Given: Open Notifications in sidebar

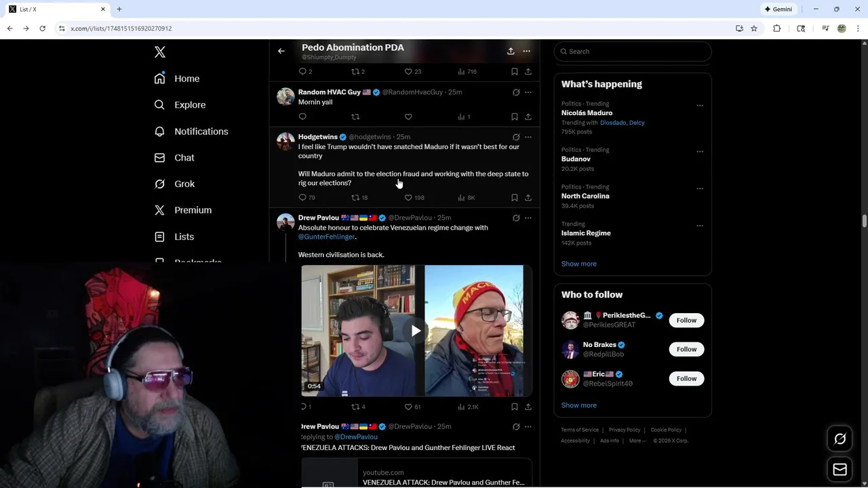Looking at the screenshot, I should 191,131.
